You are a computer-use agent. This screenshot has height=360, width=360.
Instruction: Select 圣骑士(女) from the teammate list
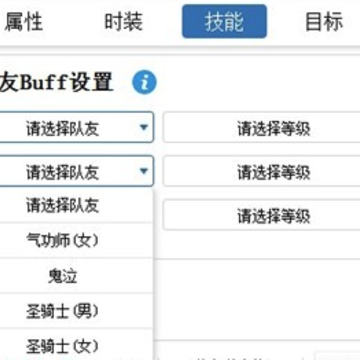point(76,345)
